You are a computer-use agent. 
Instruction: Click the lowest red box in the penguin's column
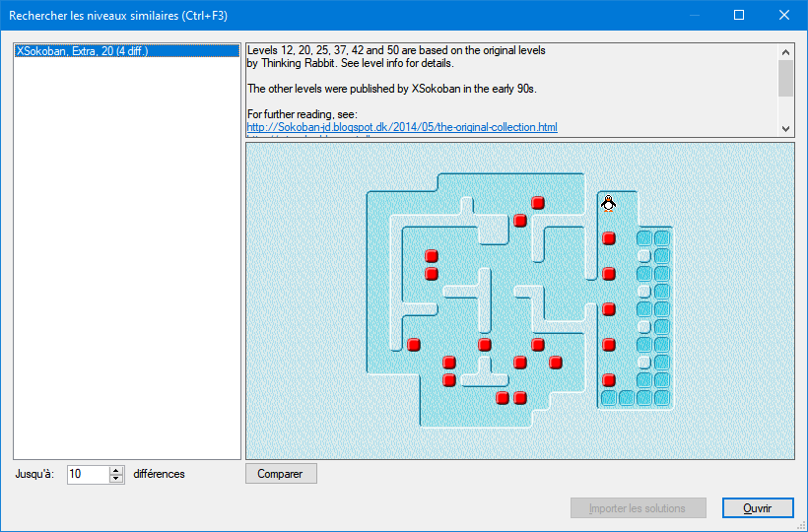click(x=609, y=380)
